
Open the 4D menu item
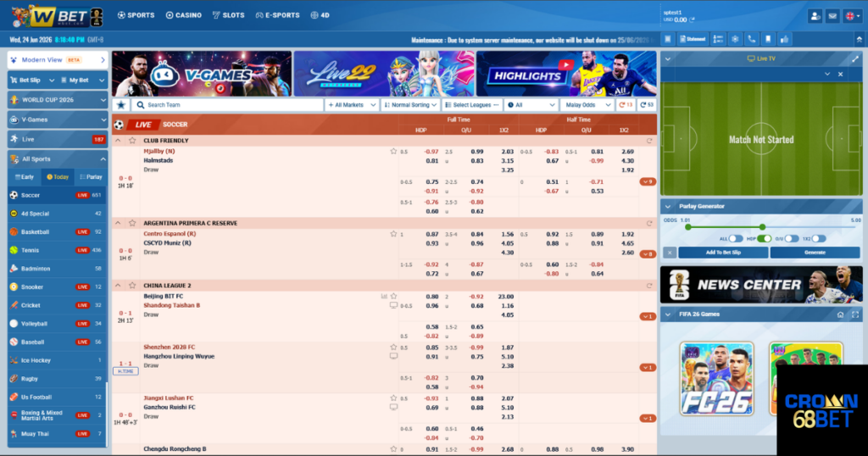click(x=320, y=15)
